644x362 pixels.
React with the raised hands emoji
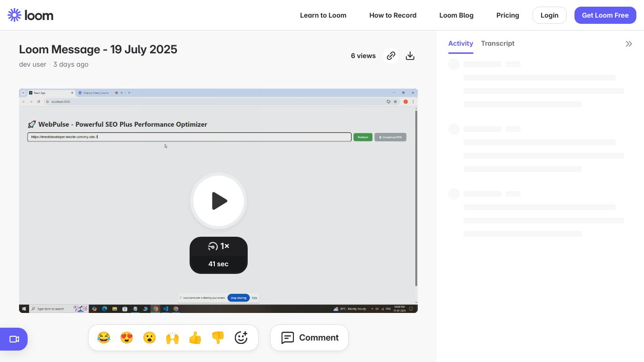click(x=172, y=338)
